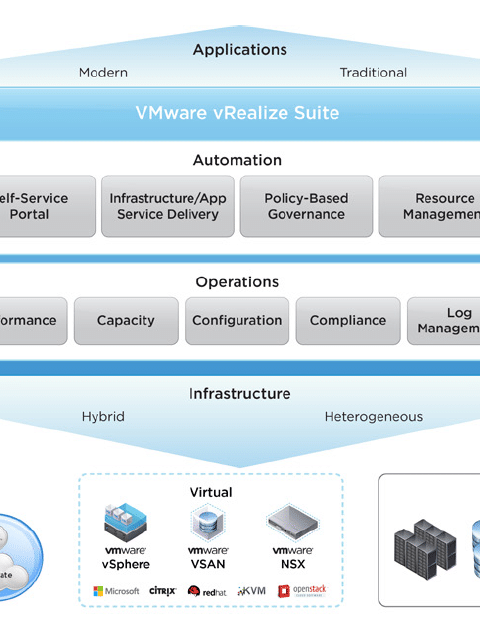Screen dimensions: 480x630
Task: Click the Modern label
Action: click(x=103, y=73)
